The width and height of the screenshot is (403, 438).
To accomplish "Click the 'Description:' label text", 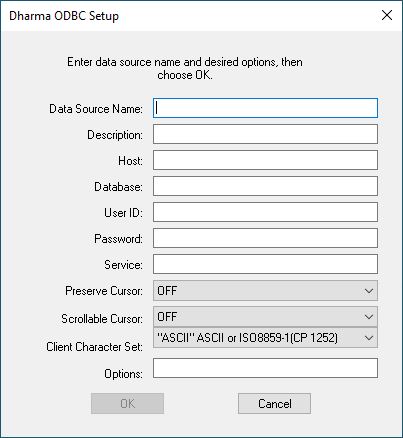I will 115,135.
